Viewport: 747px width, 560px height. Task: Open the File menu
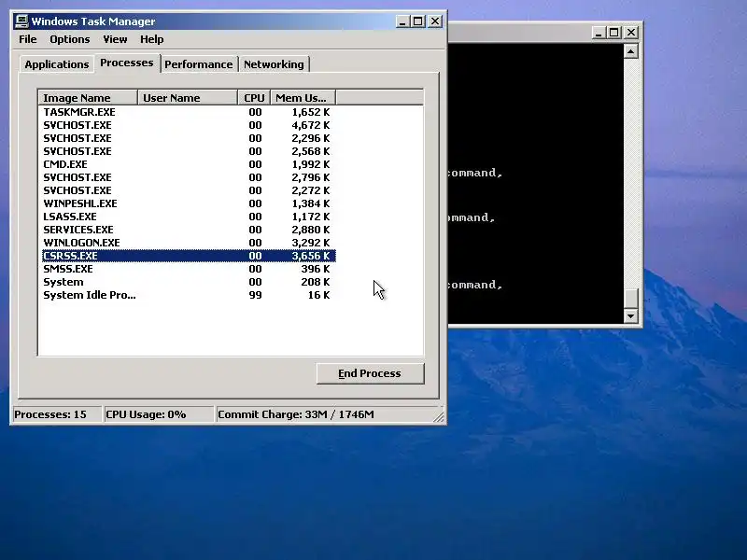pyautogui.click(x=28, y=39)
